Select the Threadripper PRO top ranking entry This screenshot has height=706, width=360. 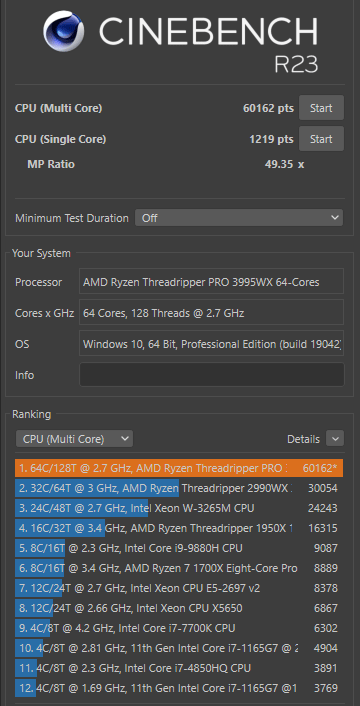179,468
